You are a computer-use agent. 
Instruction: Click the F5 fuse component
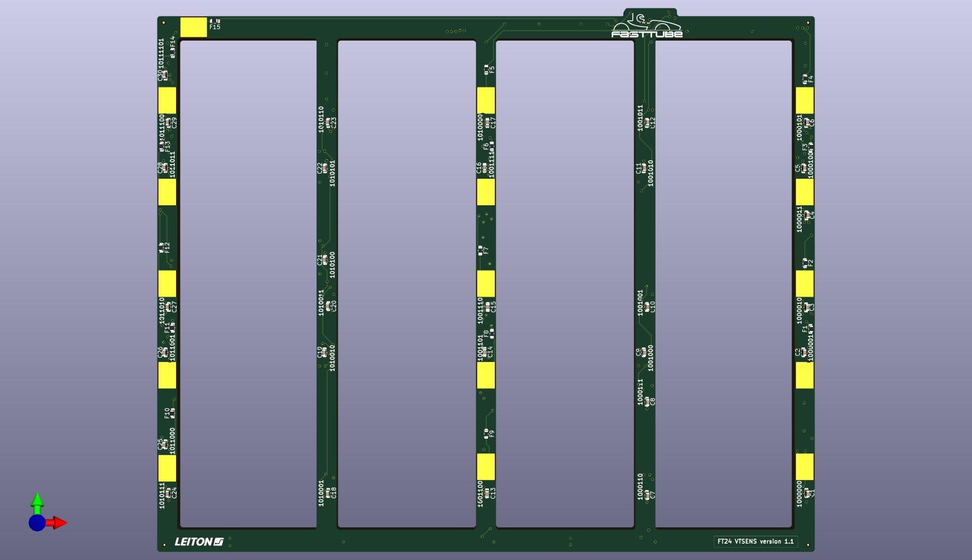(x=486, y=69)
